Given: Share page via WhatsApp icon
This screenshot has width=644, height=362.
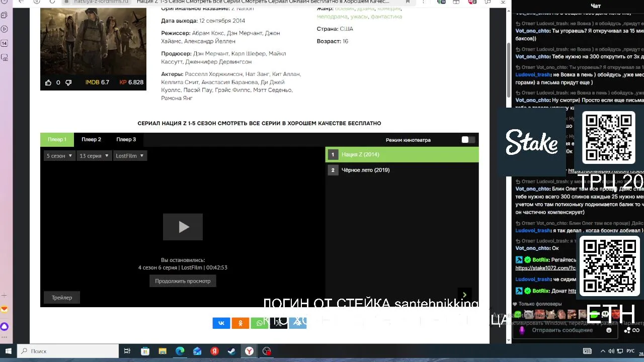Looking at the screenshot, I should tap(260, 323).
